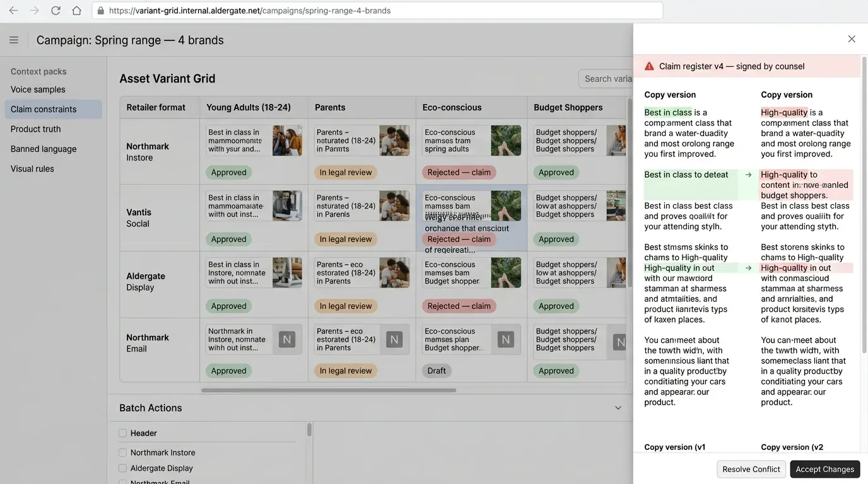Click Rejected — claim for Northmark Instore Eco-conscious
Screen dimensions: 868x484
point(459,172)
